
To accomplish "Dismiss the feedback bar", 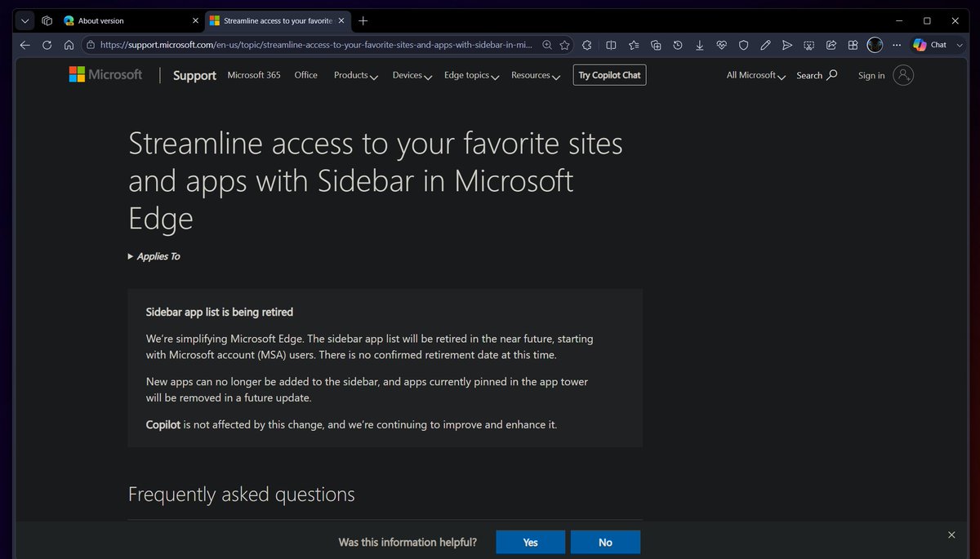I will tap(951, 535).
